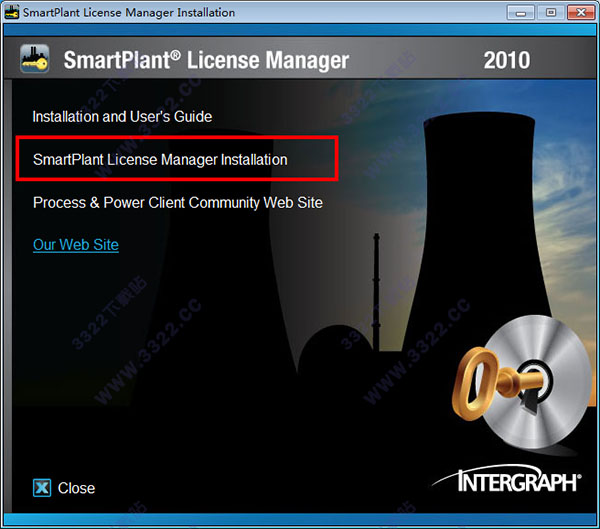This screenshot has width=600, height=529.
Task: Click the Intergraph logo
Action: click(x=507, y=479)
